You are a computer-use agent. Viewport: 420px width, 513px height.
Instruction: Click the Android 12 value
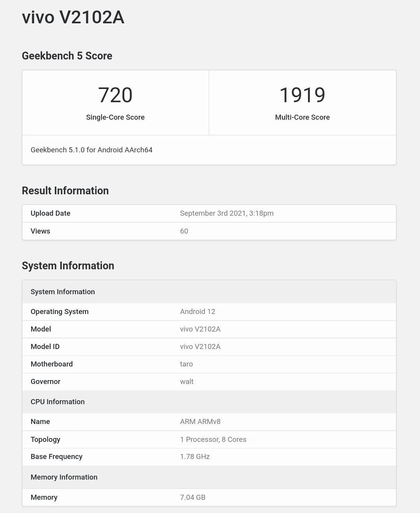coord(198,312)
